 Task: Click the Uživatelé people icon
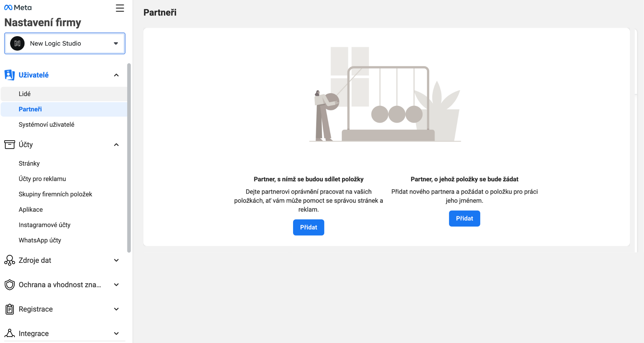click(x=9, y=75)
